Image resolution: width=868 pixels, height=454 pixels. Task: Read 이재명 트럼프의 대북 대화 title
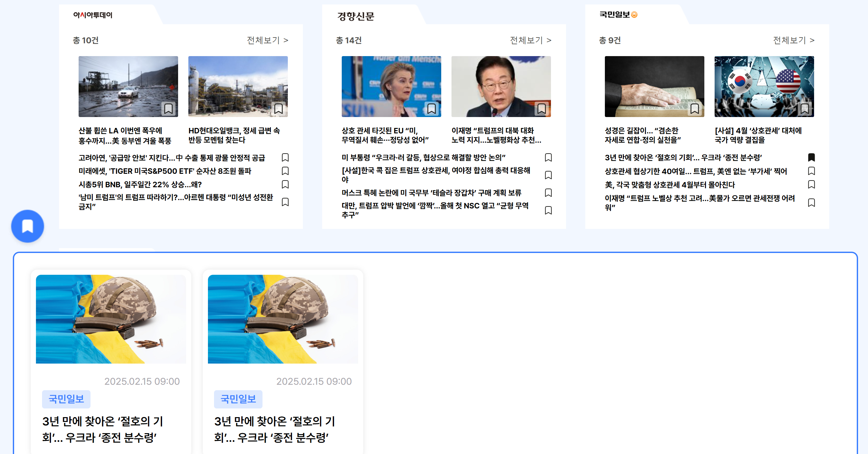[x=496, y=135]
